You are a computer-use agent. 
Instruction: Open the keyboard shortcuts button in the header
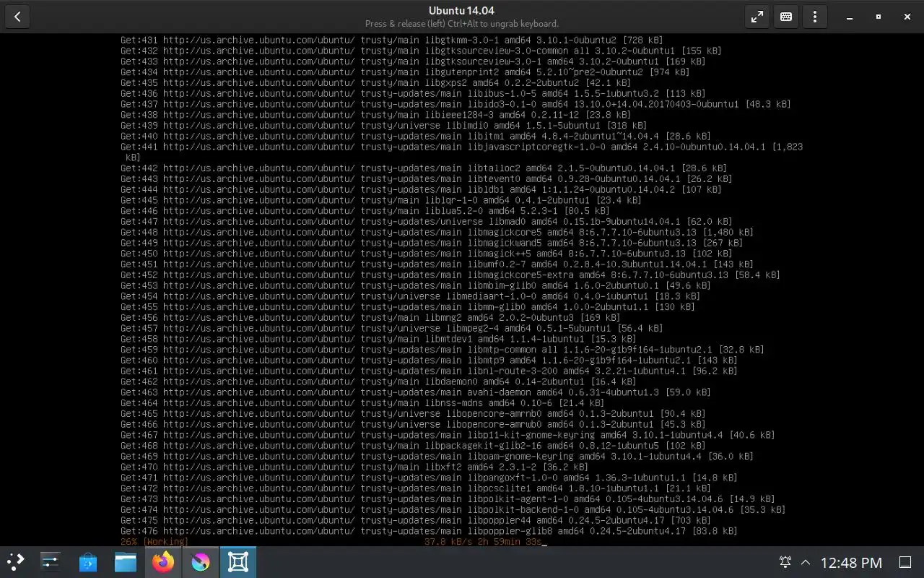[786, 17]
